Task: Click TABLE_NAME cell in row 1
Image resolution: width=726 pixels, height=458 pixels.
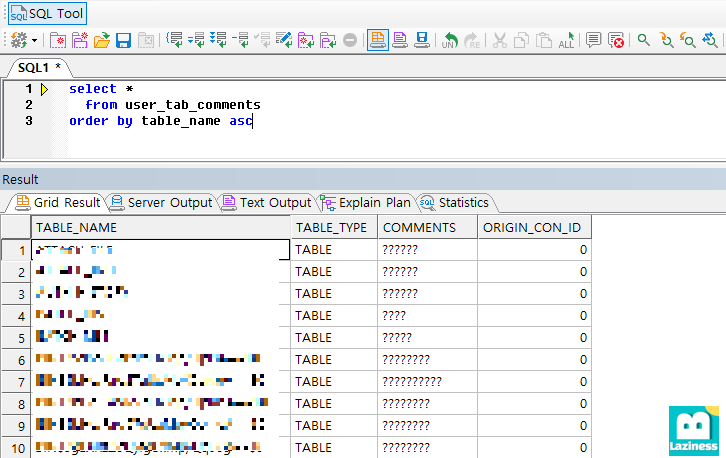Action: [x=161, y=250]
